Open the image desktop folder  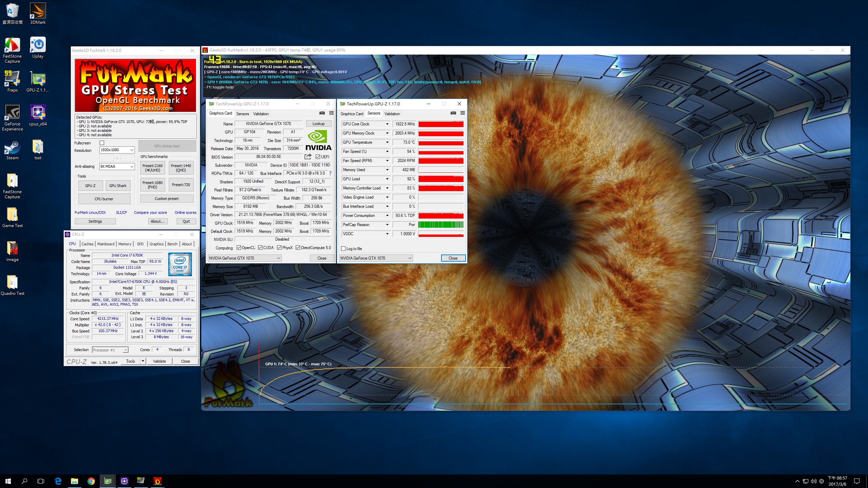pyautogui.click(x=13, y=251)
